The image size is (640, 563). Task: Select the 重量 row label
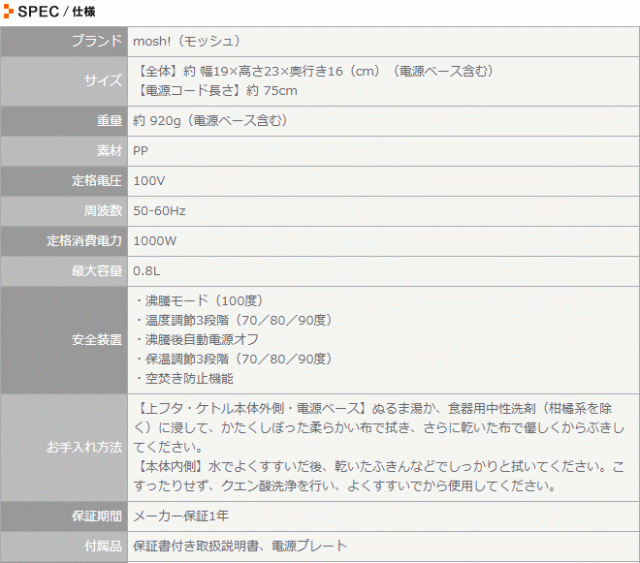point(108,121)
